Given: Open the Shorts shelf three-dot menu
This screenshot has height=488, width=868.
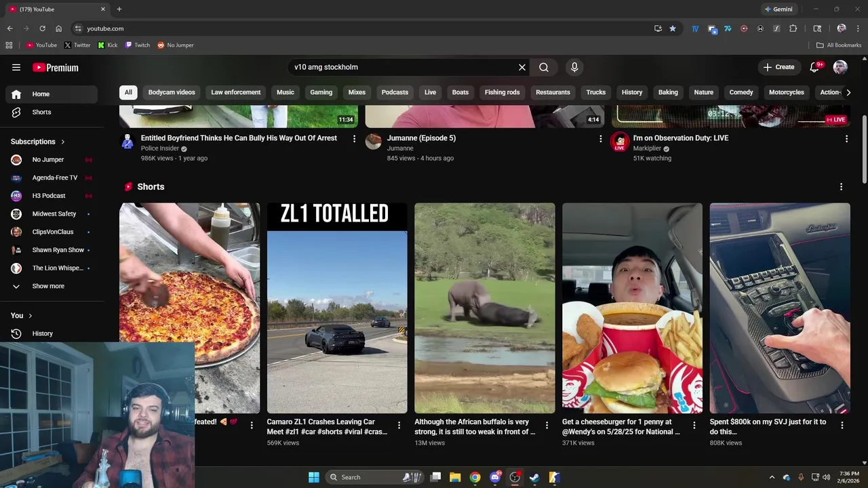Looking at the screenshot, I should pyautogui.click(x=842, y=186).
